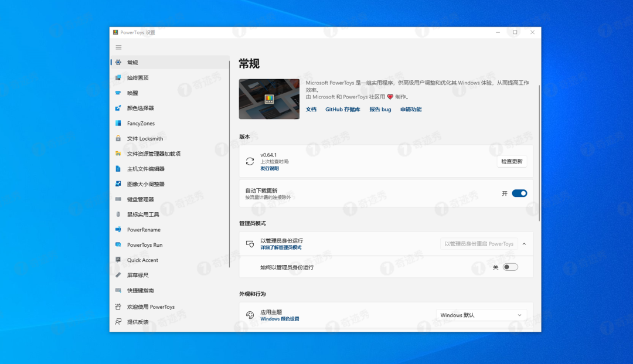
Task: Click the 以管理员身份重启 PowerToys button
Action: tap(479, 244)
